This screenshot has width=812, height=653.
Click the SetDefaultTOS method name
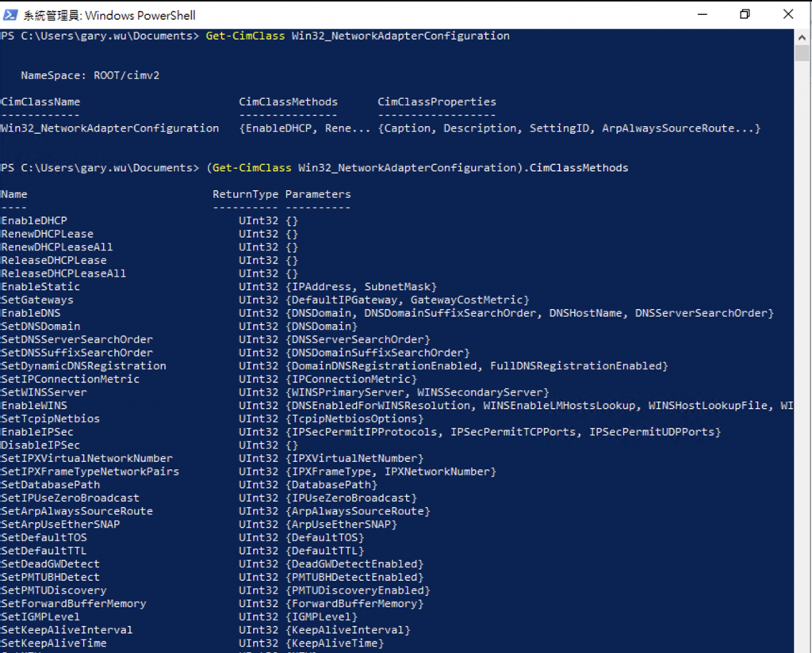click(44, 537)
